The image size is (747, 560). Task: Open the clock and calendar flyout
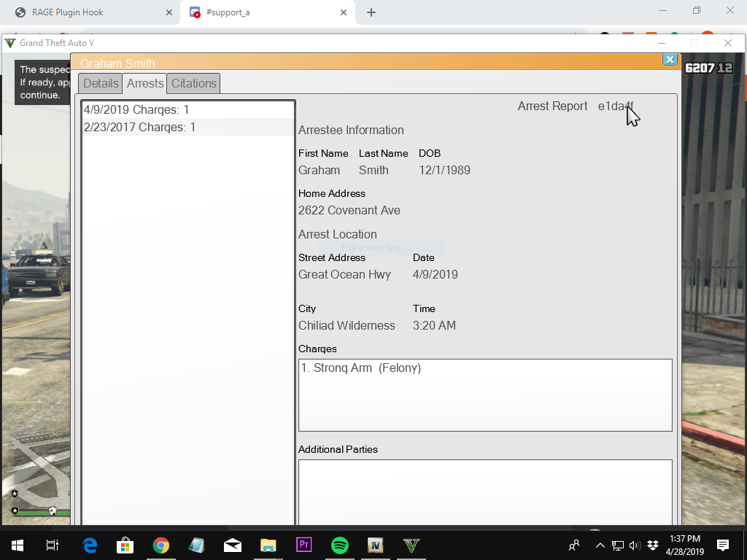coord(684,545)
